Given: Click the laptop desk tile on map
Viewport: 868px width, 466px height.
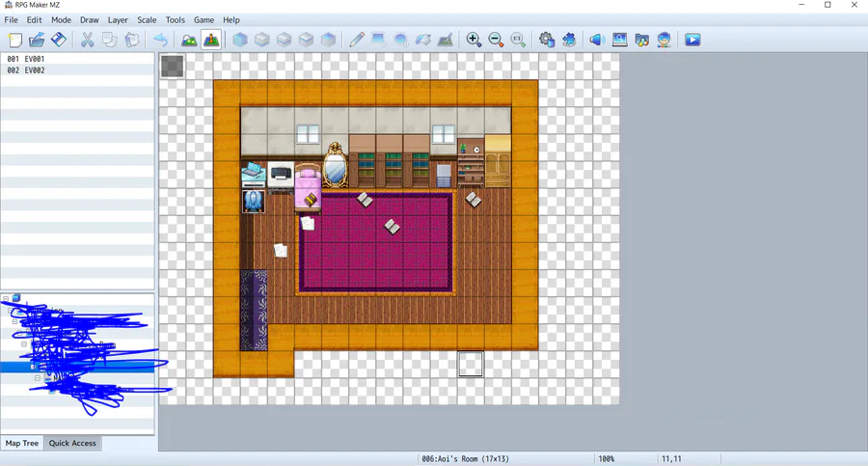Looking at the screenshot, I should (254, 175).
